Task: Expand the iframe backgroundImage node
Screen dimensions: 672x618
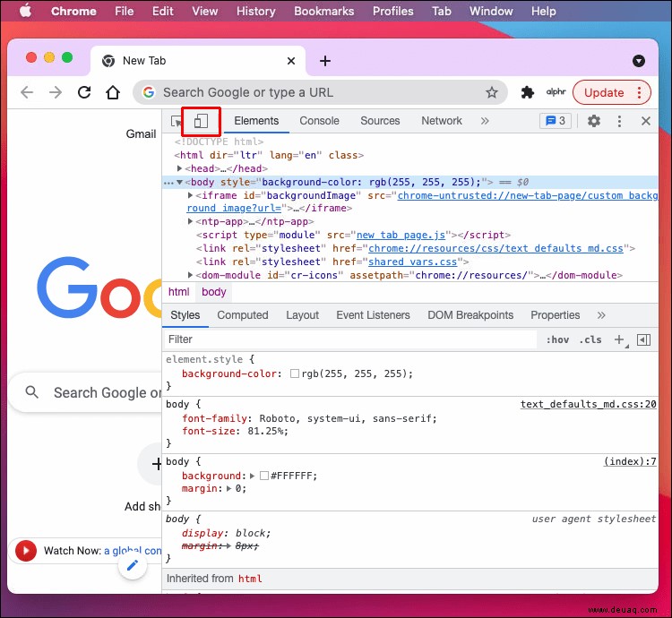Action: point(190,196)
